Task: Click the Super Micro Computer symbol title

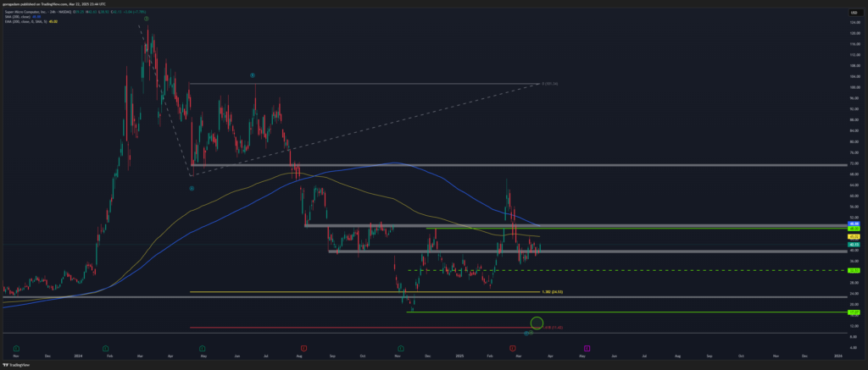Action: [34, 14]
